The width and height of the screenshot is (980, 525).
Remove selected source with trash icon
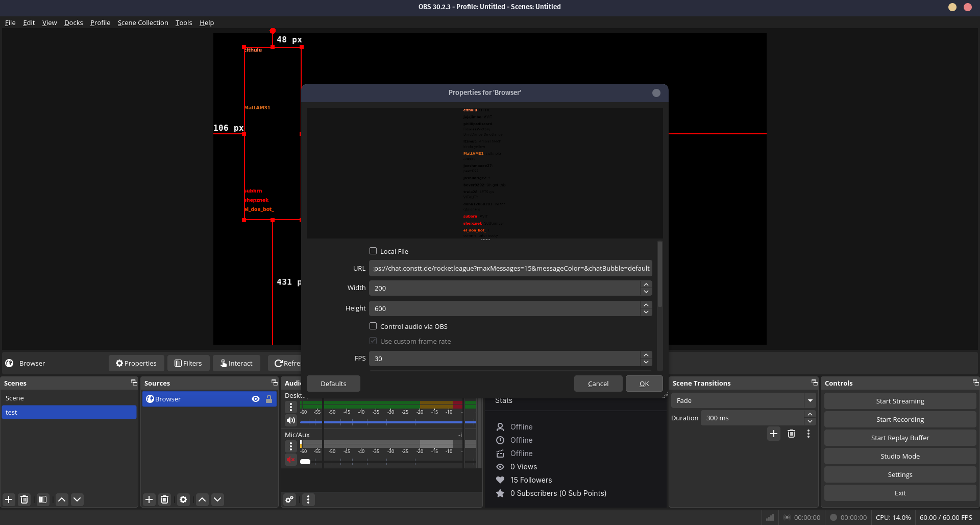pyautogui.click(x=164, y=499)
